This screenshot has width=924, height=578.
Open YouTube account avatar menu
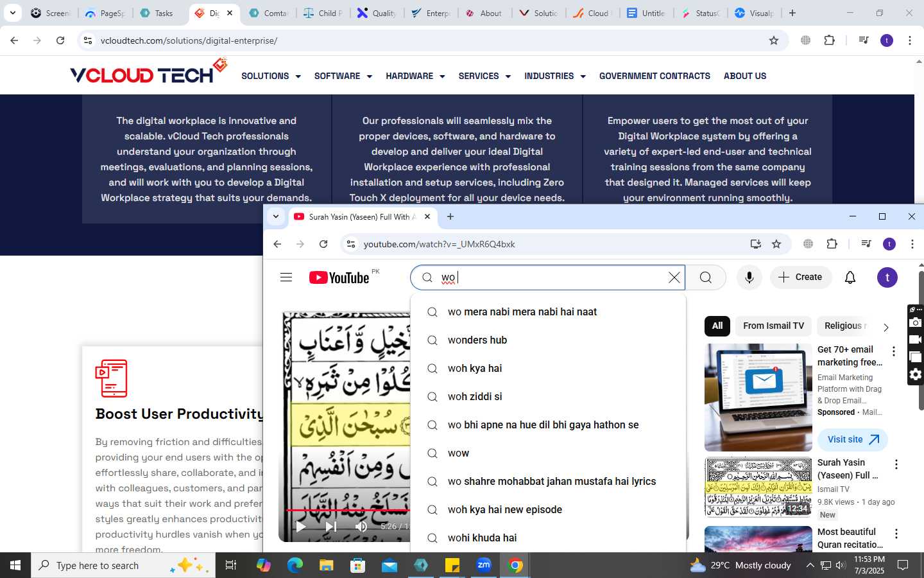pyautogui.click(x=887, y=277)
